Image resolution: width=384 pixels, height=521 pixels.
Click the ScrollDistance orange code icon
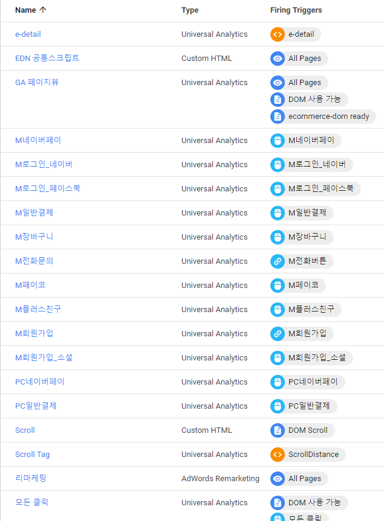coord(277,454)
